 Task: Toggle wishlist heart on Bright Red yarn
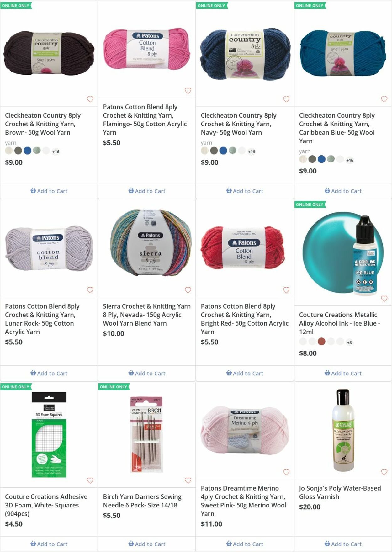tap(286, 290)
